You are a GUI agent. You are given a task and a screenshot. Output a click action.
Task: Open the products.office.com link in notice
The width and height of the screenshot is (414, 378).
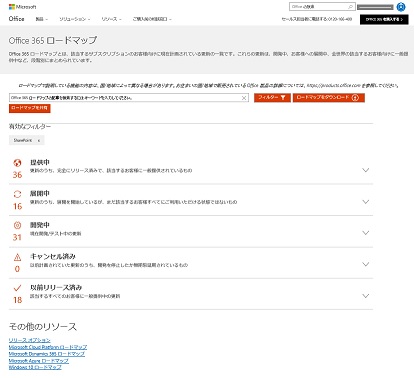tap(334, 85)
